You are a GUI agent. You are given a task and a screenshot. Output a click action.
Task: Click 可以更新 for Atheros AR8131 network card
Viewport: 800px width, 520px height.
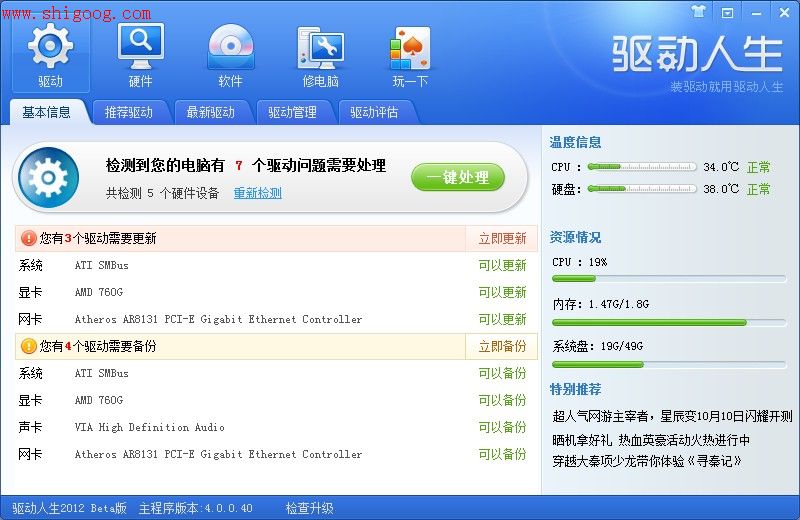[502, 319]
